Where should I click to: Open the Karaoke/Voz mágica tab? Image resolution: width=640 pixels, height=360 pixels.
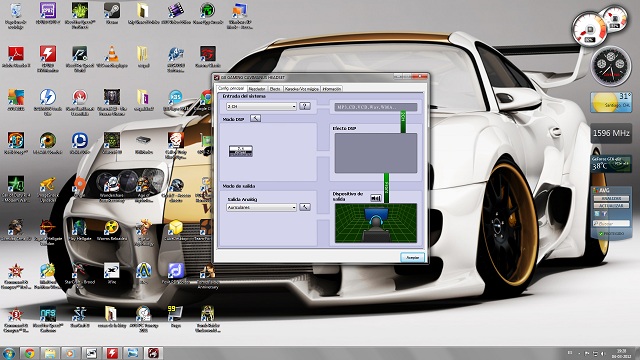point(302,89)
